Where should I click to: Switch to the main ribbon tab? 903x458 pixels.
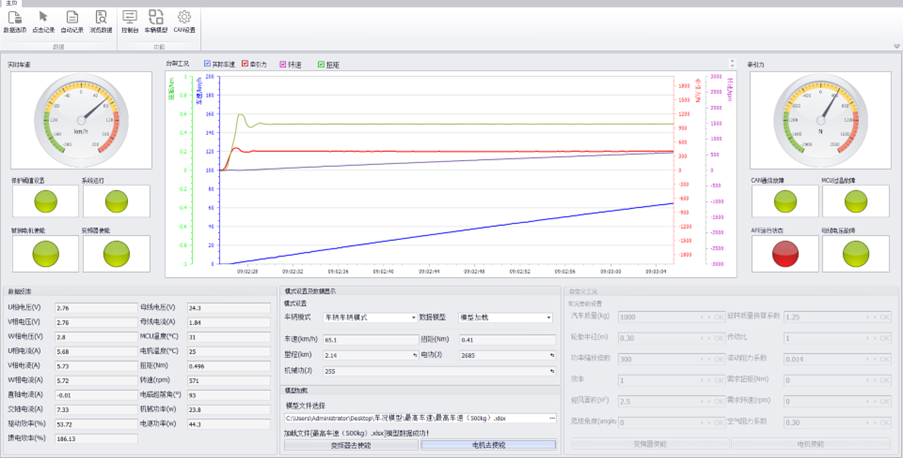(12, 3)
